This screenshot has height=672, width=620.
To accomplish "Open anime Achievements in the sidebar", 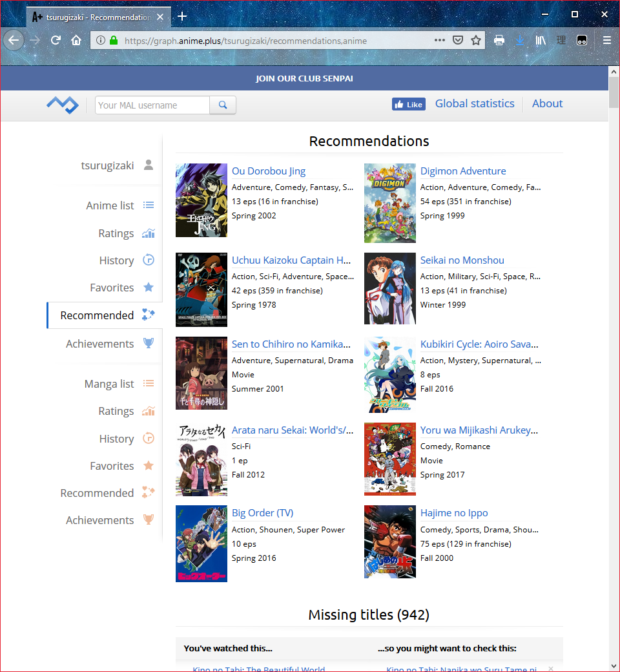I will click(x=100, y=344).
